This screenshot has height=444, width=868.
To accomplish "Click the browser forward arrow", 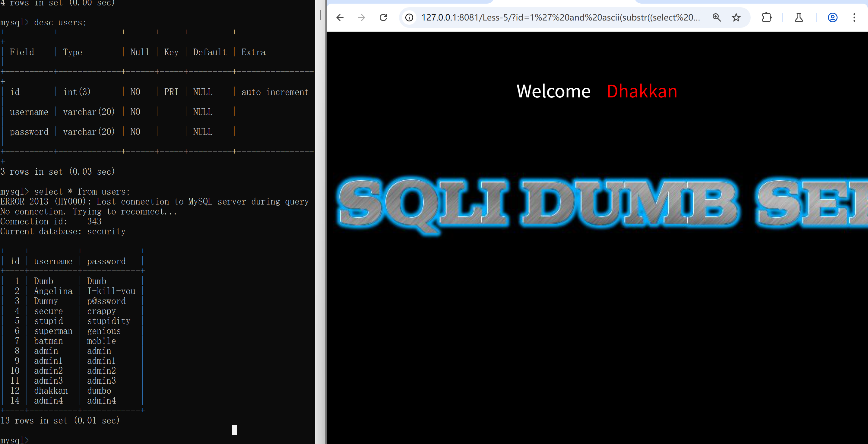I will click(361, 17).
